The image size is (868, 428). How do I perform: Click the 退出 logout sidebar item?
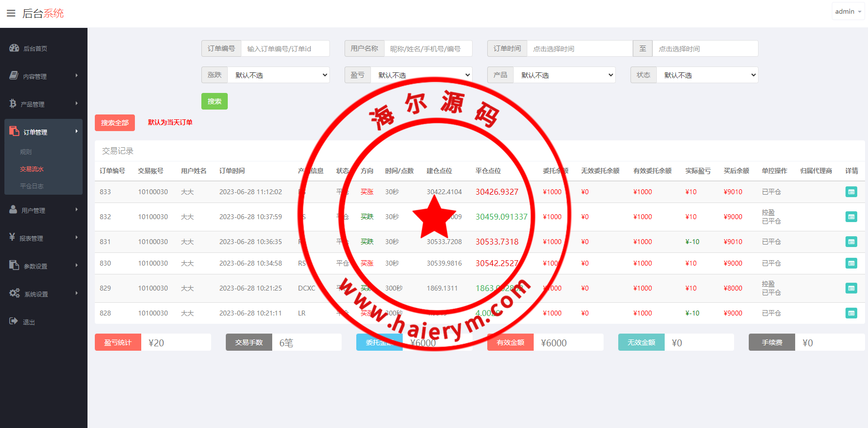(x=28, y=322)
